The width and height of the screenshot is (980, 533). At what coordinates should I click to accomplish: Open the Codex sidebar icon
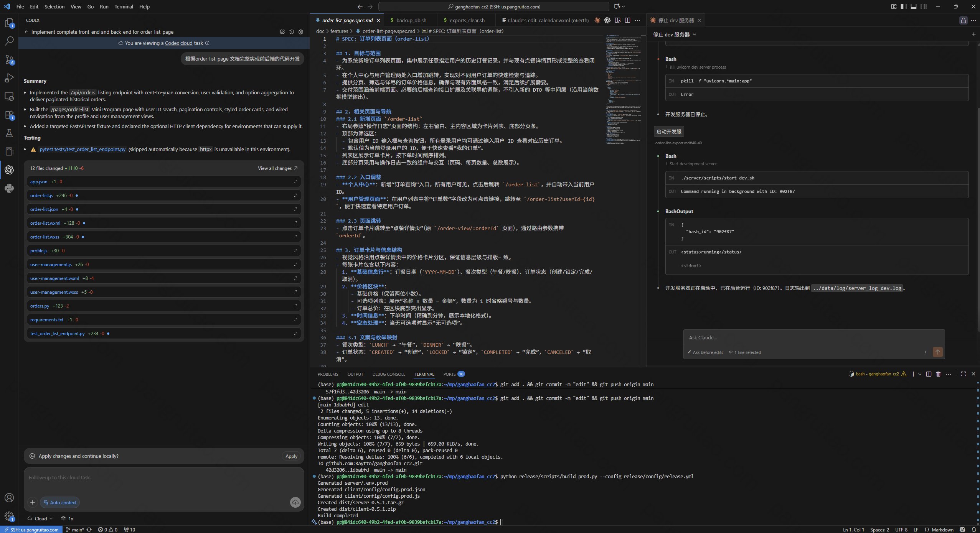(x=9, y=170)
